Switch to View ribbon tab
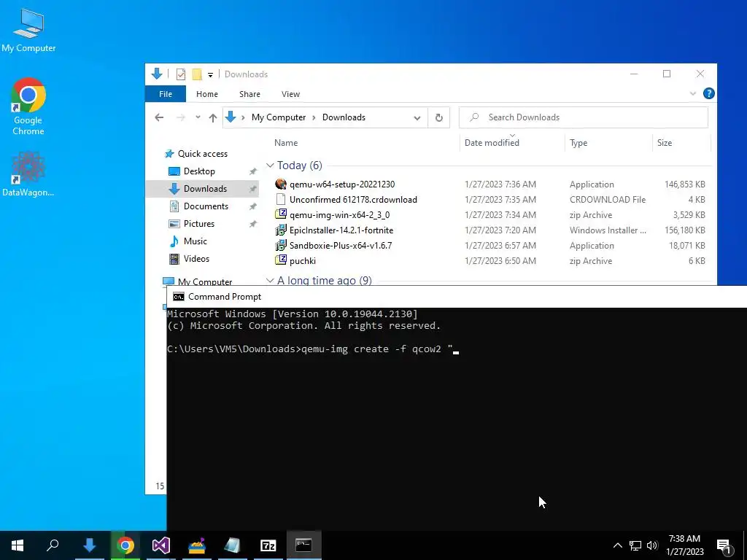The height and width of the screenshot is (560, 747). point(290,94)
